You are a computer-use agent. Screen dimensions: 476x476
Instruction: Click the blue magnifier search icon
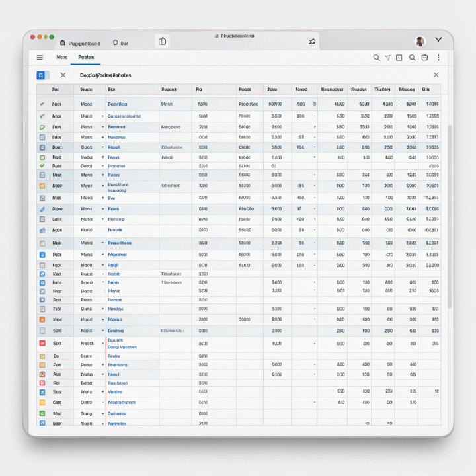pyautogui.click(x=376, y=58)
